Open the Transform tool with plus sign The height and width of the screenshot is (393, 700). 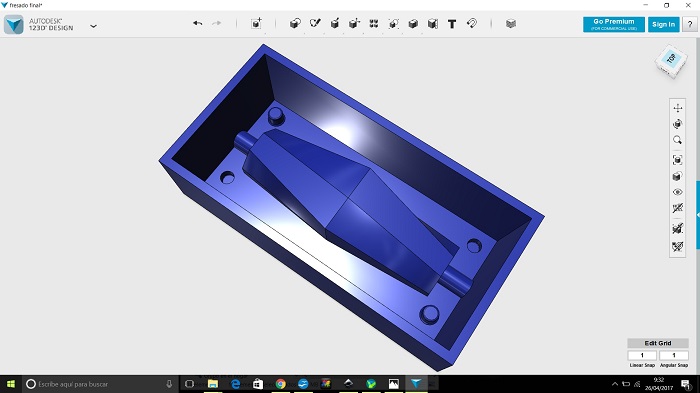256,24
